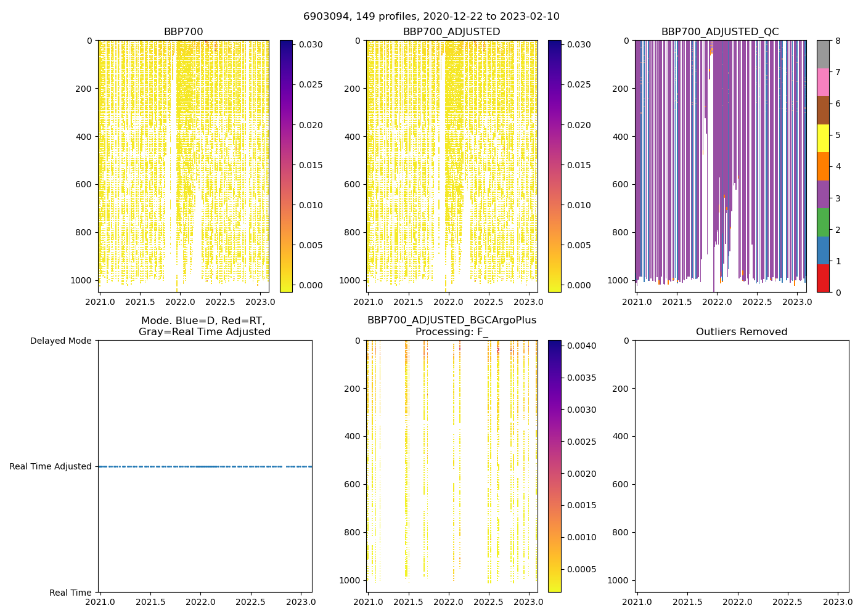Click the BBP700 title of first plot
Viewport: 863px width, 616px height.
[x=183, y=32]
